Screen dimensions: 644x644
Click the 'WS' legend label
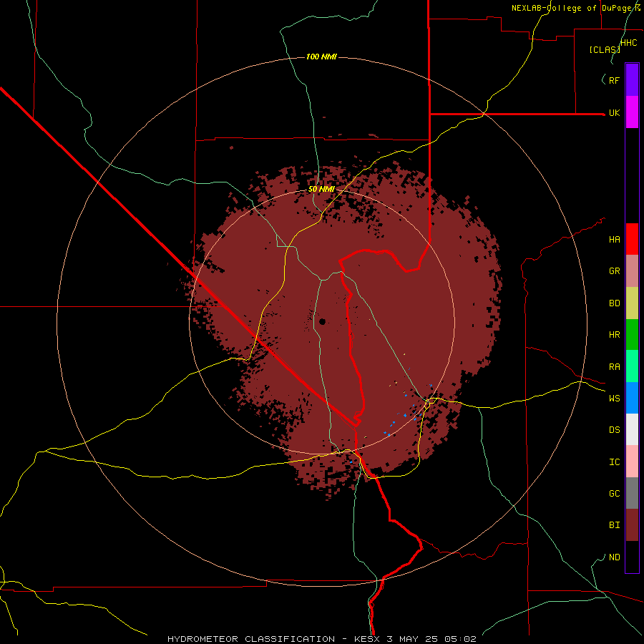614,399
